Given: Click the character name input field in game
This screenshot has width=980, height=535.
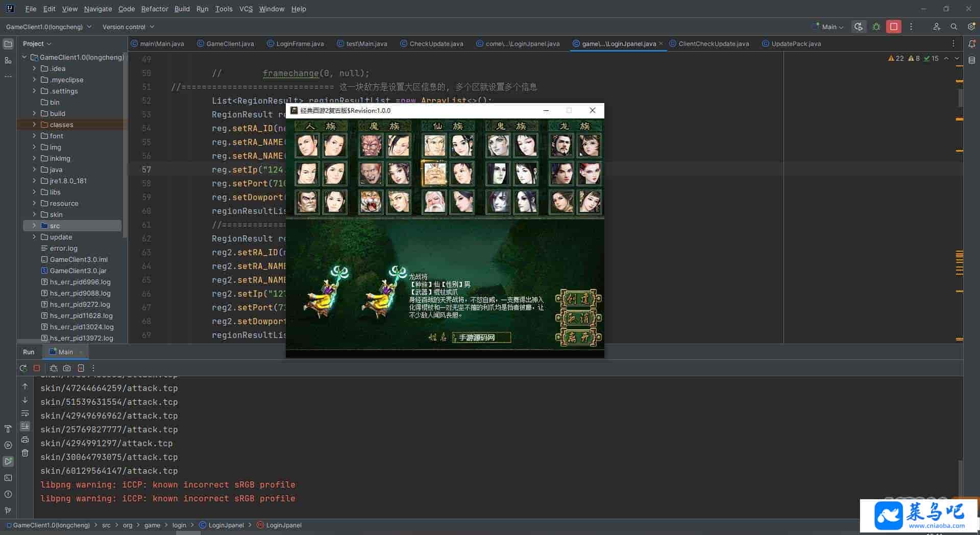Looking at the screenshot, I should (481, 337).
